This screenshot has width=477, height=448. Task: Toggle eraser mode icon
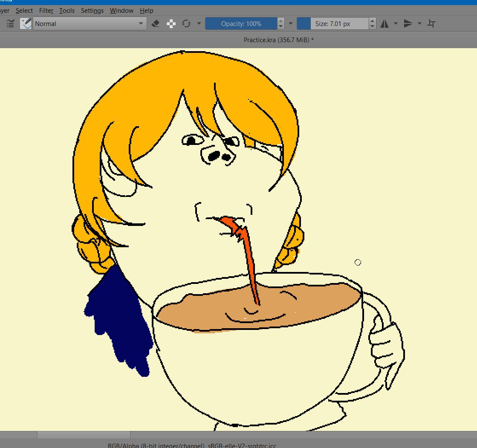point(156,24)
